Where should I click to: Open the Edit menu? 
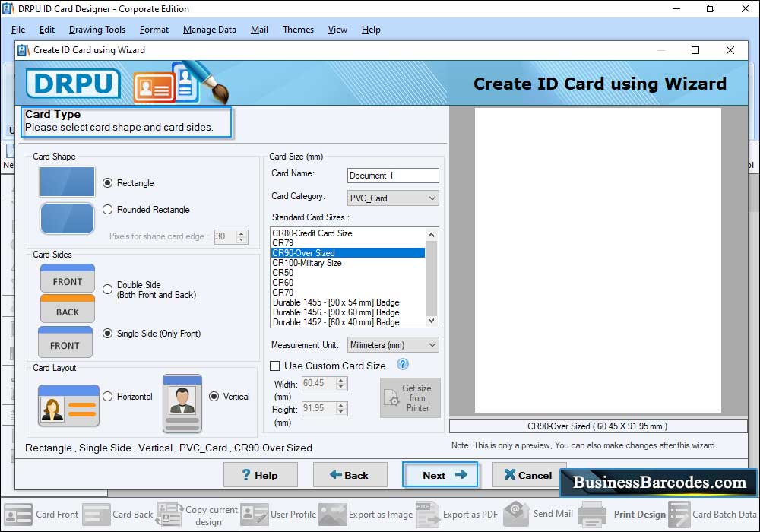(x=46, y=30)
